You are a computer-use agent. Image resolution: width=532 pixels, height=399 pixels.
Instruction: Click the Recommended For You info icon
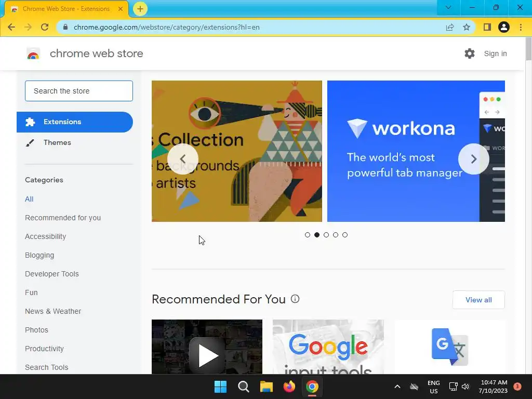(295, 299)
